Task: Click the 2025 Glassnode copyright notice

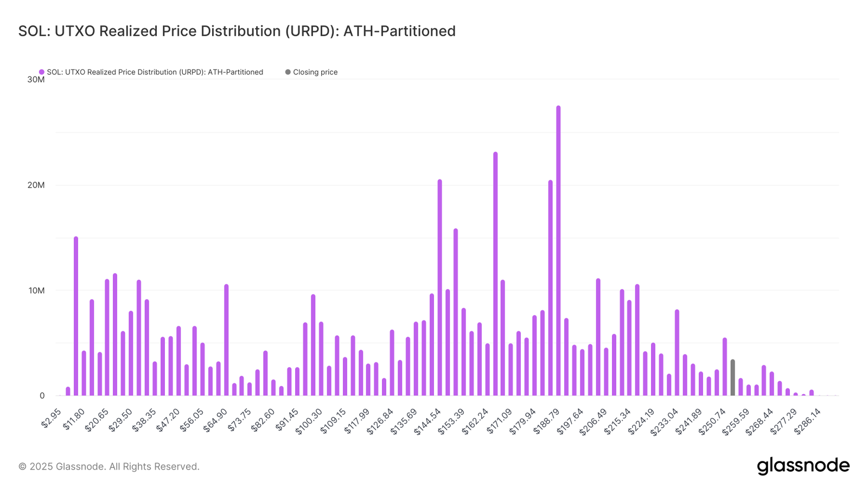Action: (x=108, y=466)
